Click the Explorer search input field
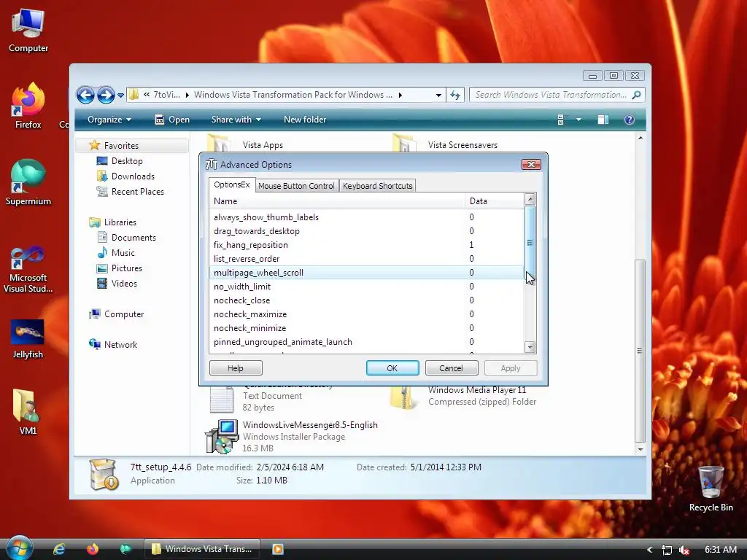Viewport: 747px width, 560px height. pyautogui.click(x=551, y=95)
